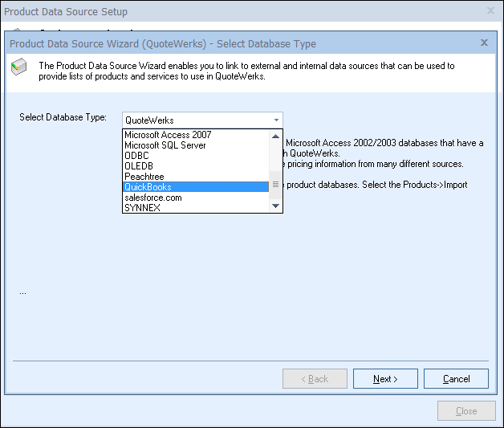Image resolution: width=504 pixels, height=428 pixels.
Task: Pick salesforce.com from the dropdown list
Action: tap(153, 198)
